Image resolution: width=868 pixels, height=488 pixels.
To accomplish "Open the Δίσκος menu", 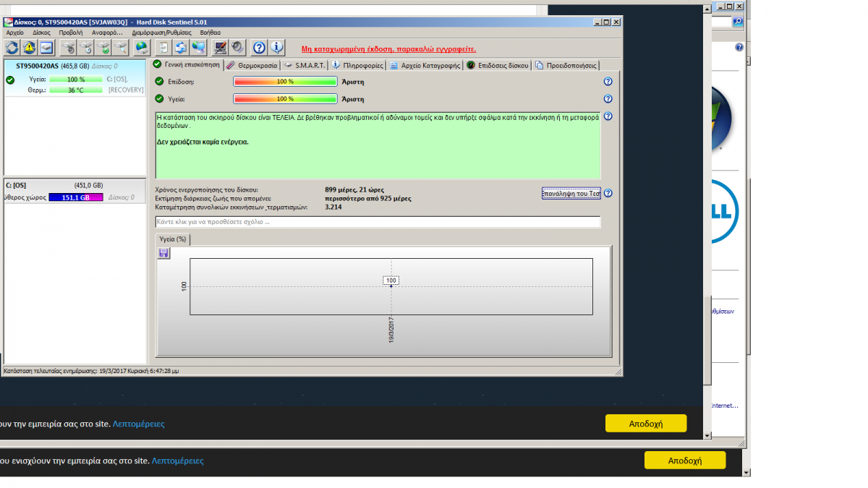I will [x=41, y=33].
